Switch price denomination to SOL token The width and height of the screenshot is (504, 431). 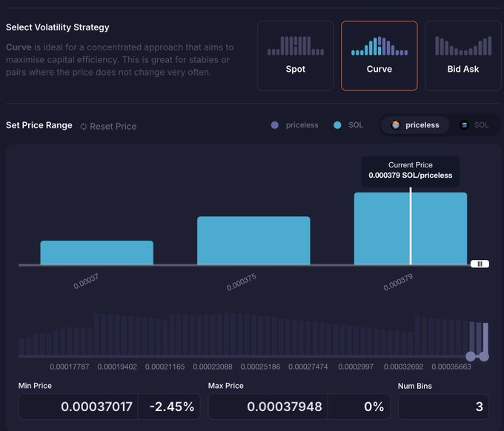click(474, 125)
